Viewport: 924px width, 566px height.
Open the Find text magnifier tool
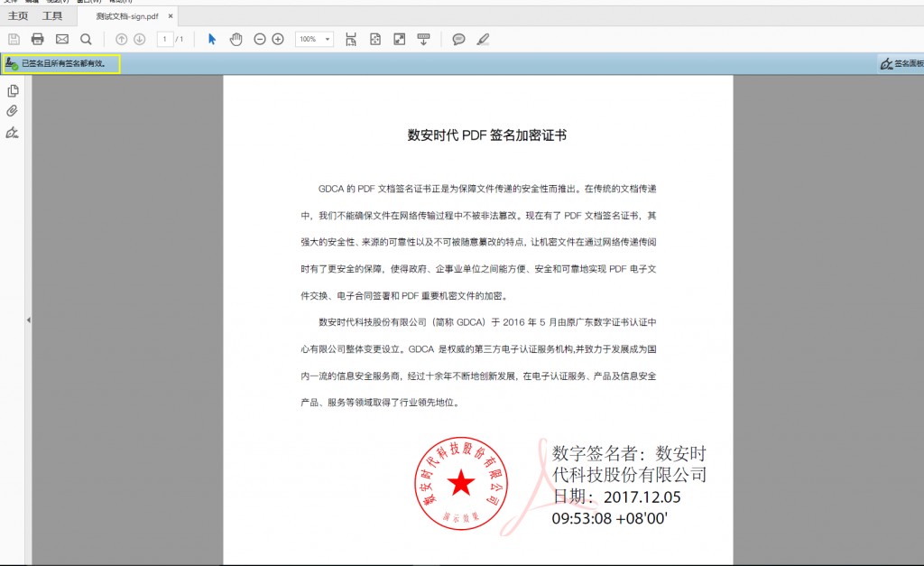point(86,40)
